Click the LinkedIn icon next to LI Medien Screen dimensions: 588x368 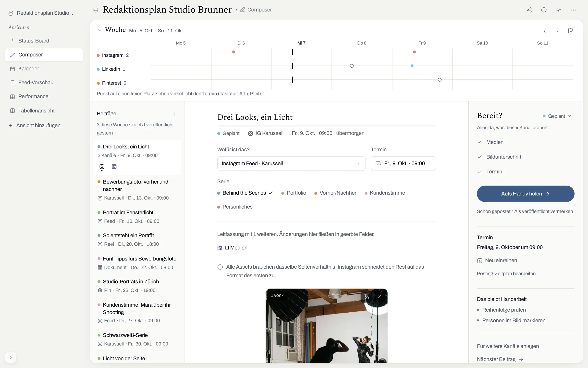point(220,248)
